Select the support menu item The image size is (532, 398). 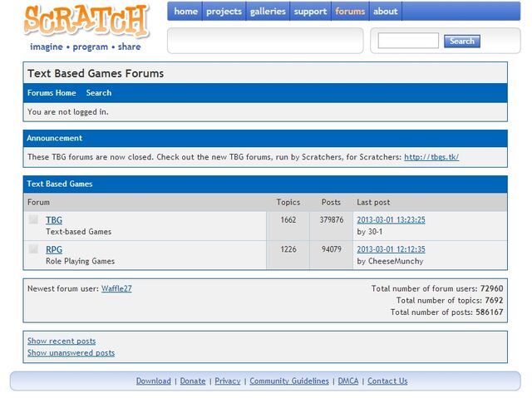310,11
